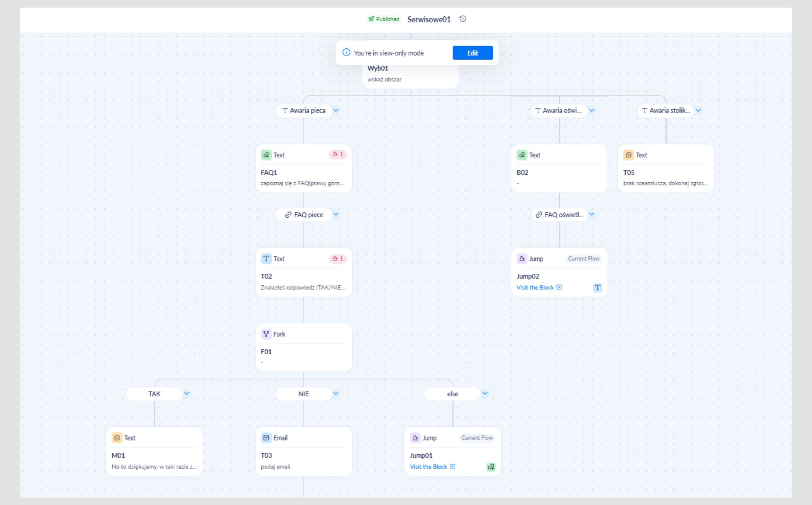The height and width of the screenshot is (505, 812).
Task: Click the 'wskaż obszar' text in Wyb01
Action: point(385,79)
